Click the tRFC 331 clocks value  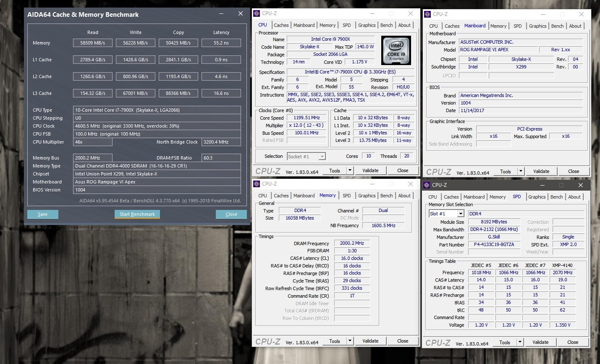352,288
